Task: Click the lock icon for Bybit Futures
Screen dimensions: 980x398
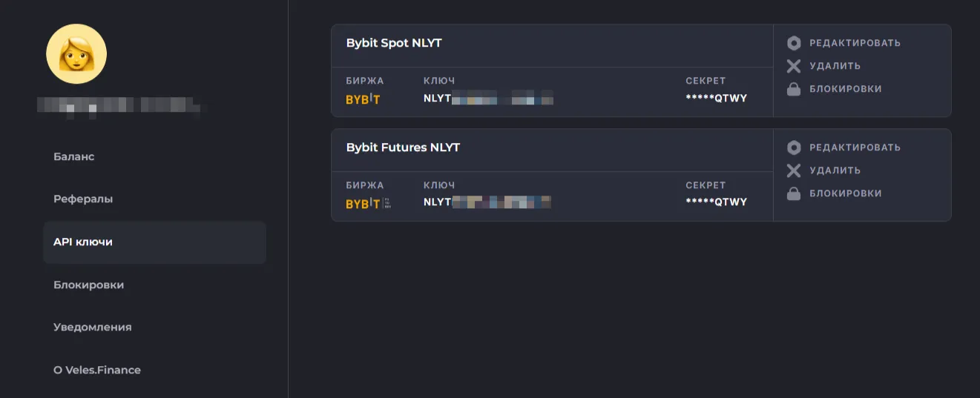Action: pos(794,193)
